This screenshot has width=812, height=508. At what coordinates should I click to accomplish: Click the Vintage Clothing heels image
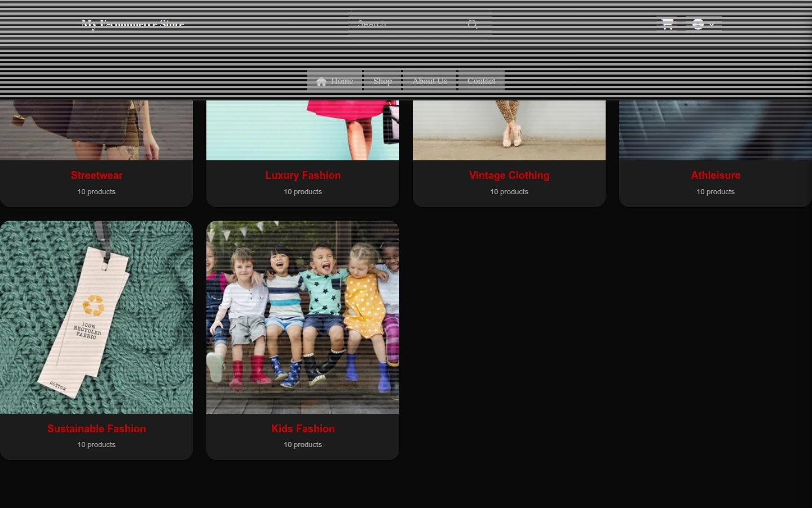click(x=509, y=130)
